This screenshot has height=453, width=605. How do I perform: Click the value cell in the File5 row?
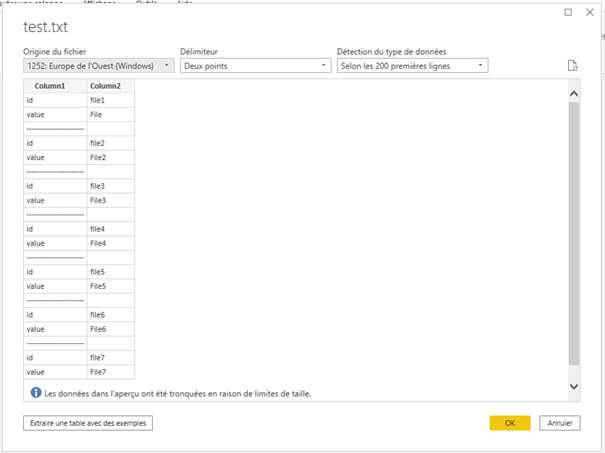click(55, 286)
